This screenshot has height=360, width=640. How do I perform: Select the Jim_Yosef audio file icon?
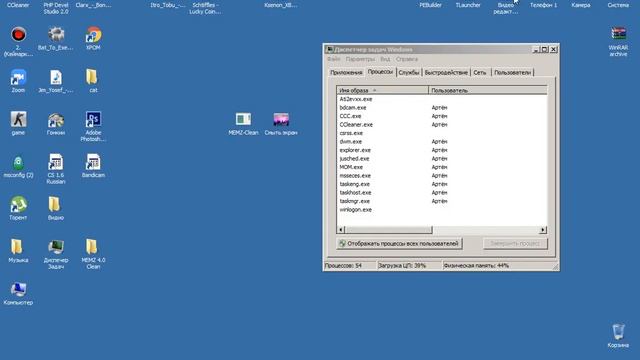(56, 77)
